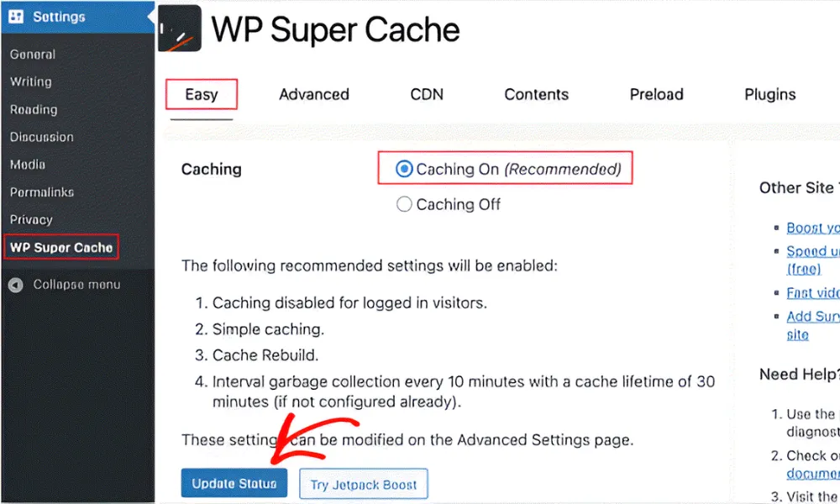Select the Caching Off radio button
The image size is (840, 504).
tap(404, 204)
